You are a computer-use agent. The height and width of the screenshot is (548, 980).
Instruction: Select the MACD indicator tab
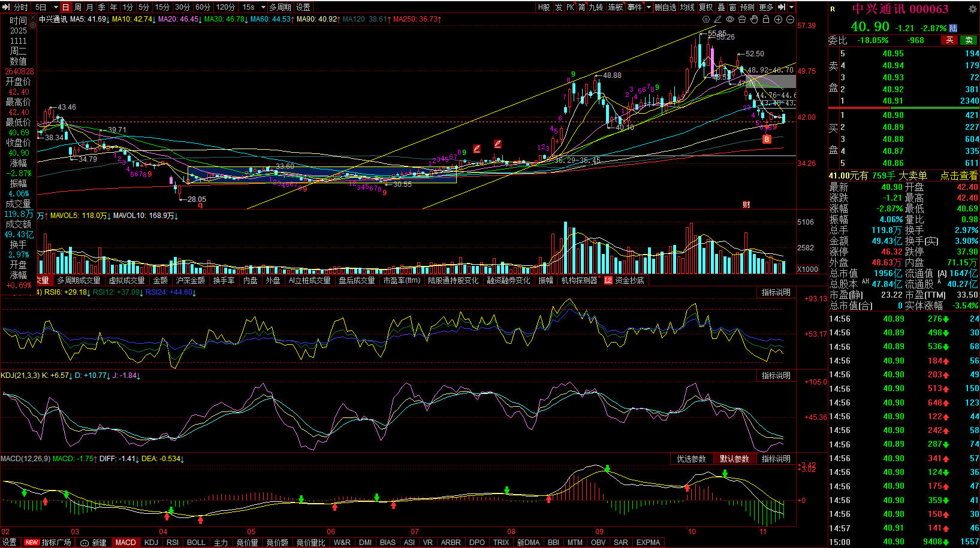(x=126, y=543)
